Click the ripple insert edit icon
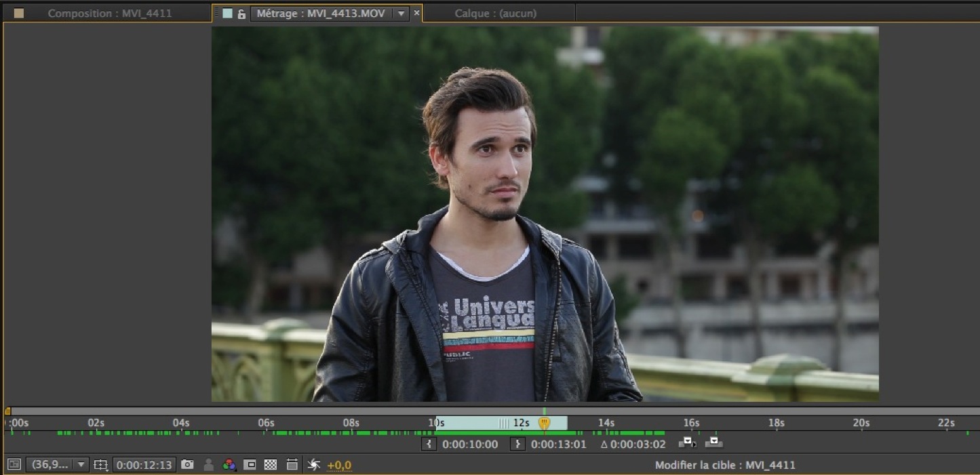 (688, 444)
